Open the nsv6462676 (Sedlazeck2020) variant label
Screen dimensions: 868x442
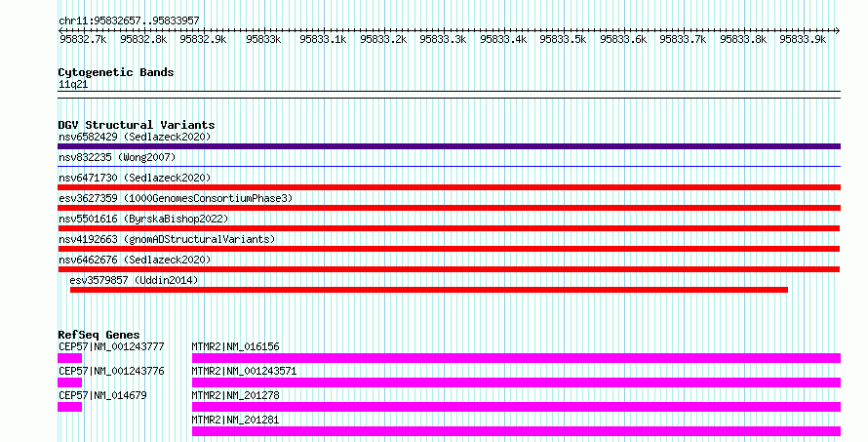coord(135,260)
